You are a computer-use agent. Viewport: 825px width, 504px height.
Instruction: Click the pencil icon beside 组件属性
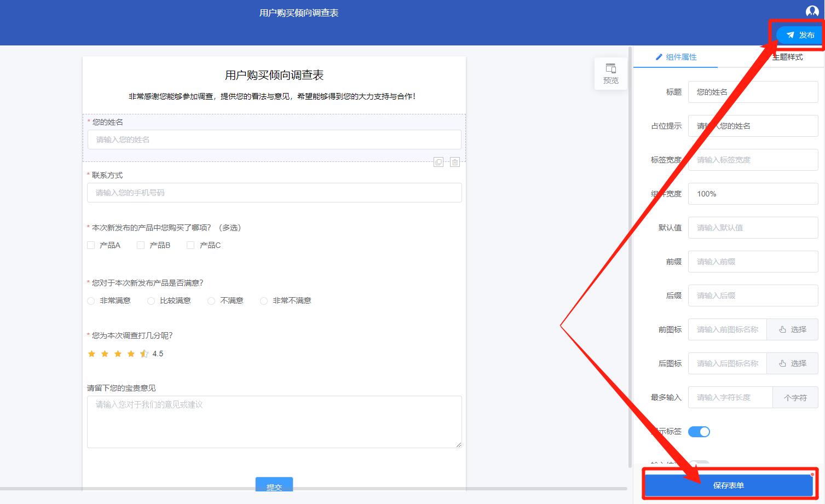pos(659,56)
